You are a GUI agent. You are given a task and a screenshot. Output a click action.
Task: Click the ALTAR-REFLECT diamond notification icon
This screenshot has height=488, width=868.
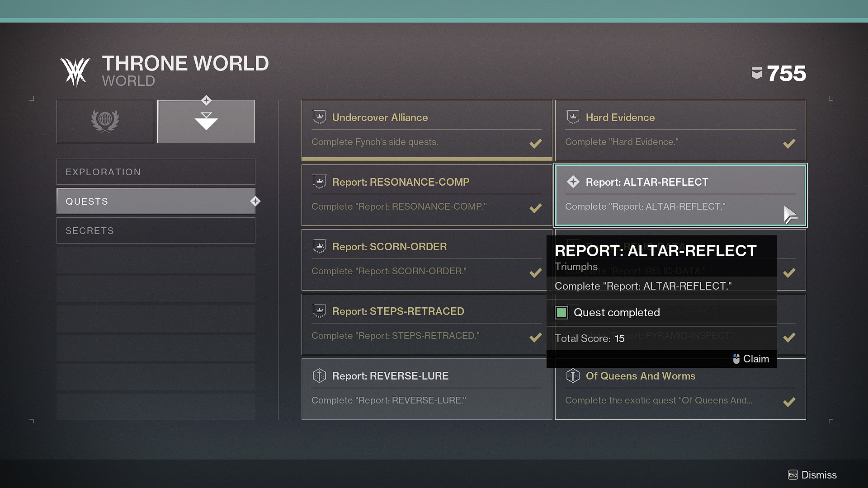coord(573,182)
